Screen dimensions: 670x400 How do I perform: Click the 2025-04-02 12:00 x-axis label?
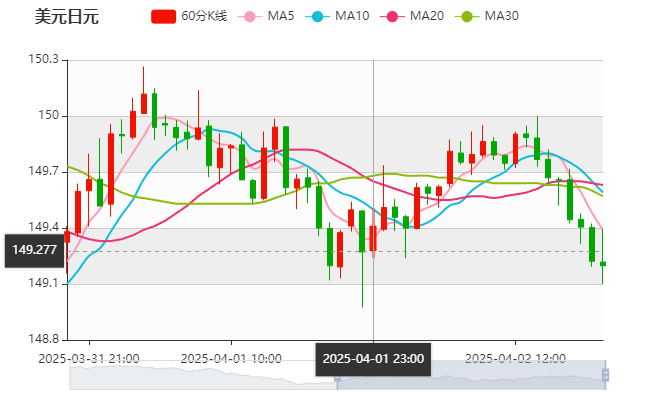pyautogui.click(x=516, y=357)
